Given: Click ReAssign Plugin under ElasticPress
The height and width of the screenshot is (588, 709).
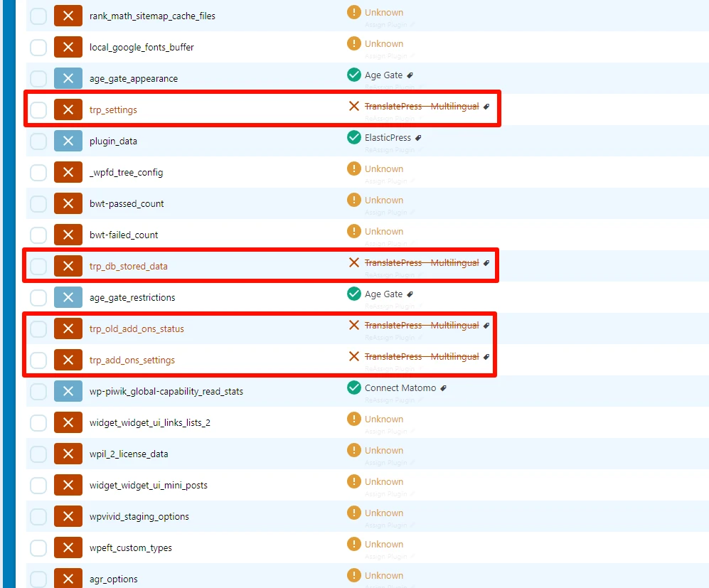Looking at the screenshot, I should [x=388, y=150].
